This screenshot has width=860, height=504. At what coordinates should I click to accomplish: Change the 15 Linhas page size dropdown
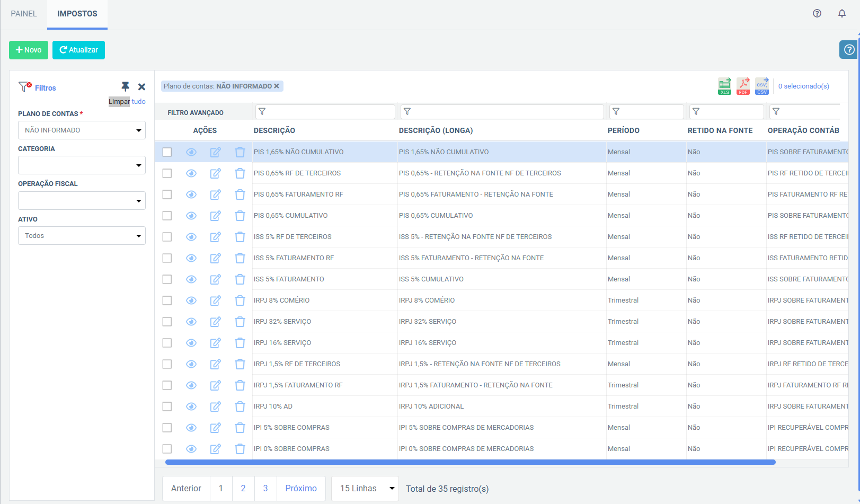[365, 489]
